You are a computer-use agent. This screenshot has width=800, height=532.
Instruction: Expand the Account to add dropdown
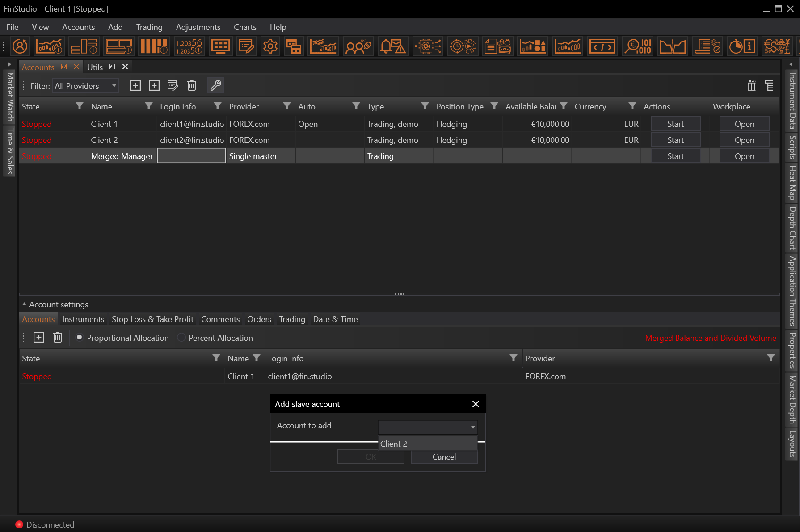click(428, 427)
